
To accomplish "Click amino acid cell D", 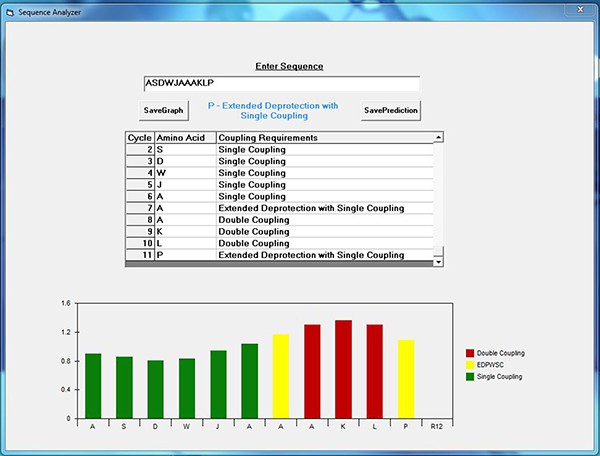I will pyautogui.click(x=186, y=161).
